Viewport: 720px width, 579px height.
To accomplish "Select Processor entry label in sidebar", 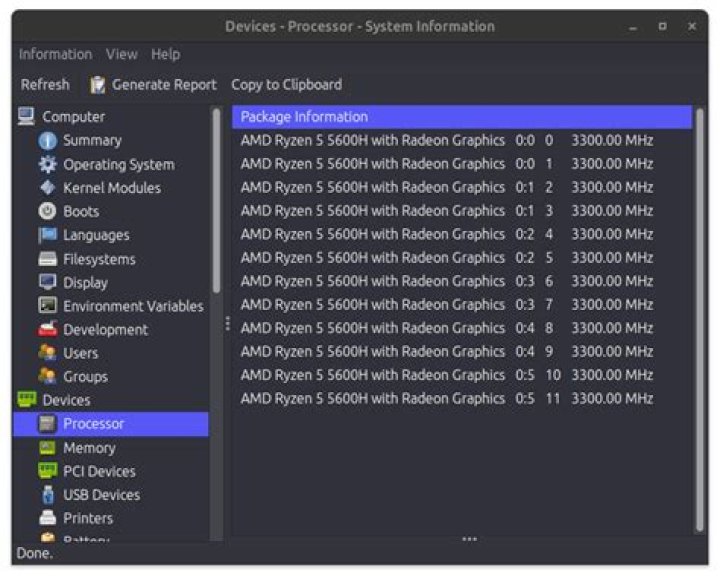I will tap(94, 424).
